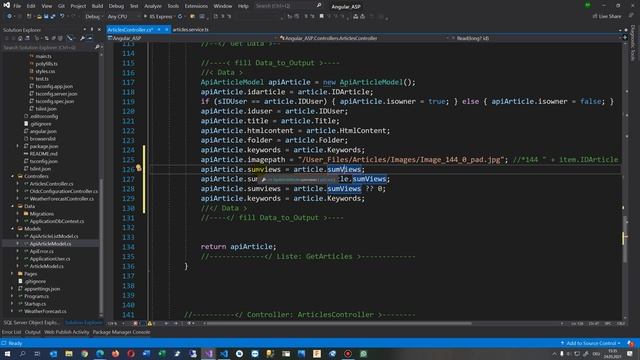640x360 pixels.
Task: Open Firefox from the taskbar
Action: pos(116,353)
